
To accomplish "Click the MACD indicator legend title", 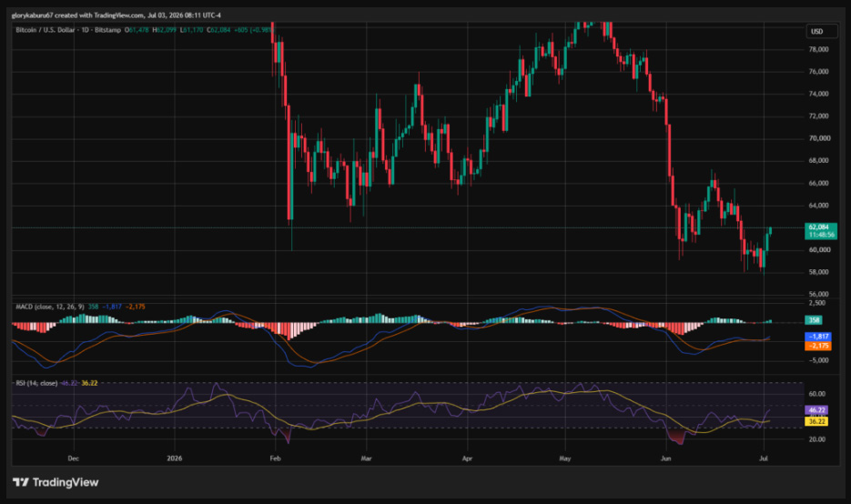I will pyautogui.click(x=49, y=307).
